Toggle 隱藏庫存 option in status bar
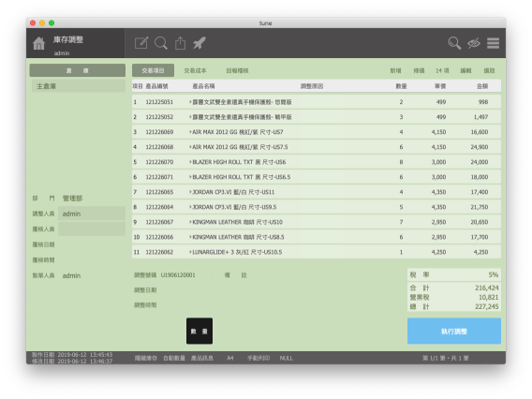This screenshot has height=399, width=532. coord(146,358)
